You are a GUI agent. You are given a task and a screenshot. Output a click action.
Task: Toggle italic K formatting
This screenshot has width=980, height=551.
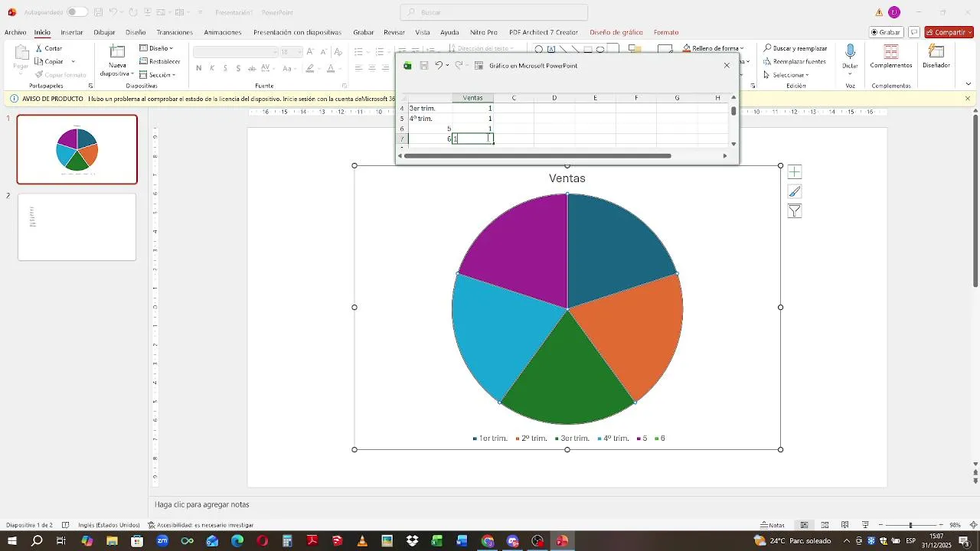pos(212,68)
